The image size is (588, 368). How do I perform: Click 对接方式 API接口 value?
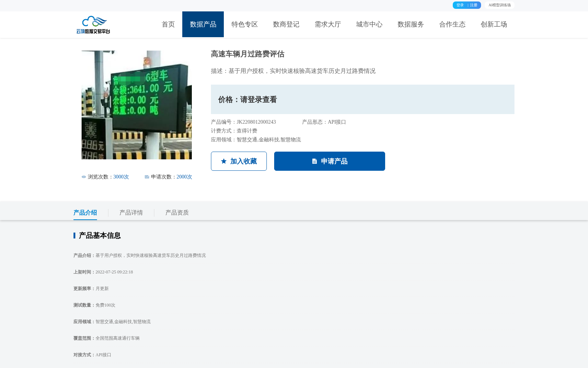coord(103,355)
